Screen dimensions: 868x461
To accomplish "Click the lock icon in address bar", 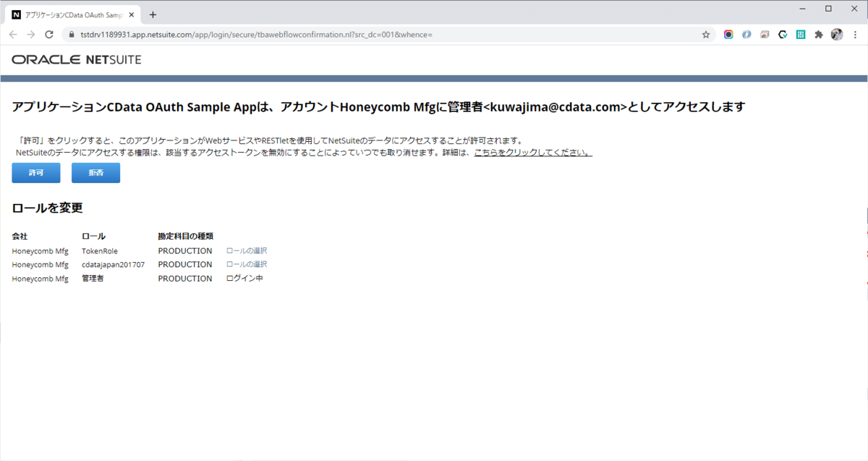I will pos(72,34).
